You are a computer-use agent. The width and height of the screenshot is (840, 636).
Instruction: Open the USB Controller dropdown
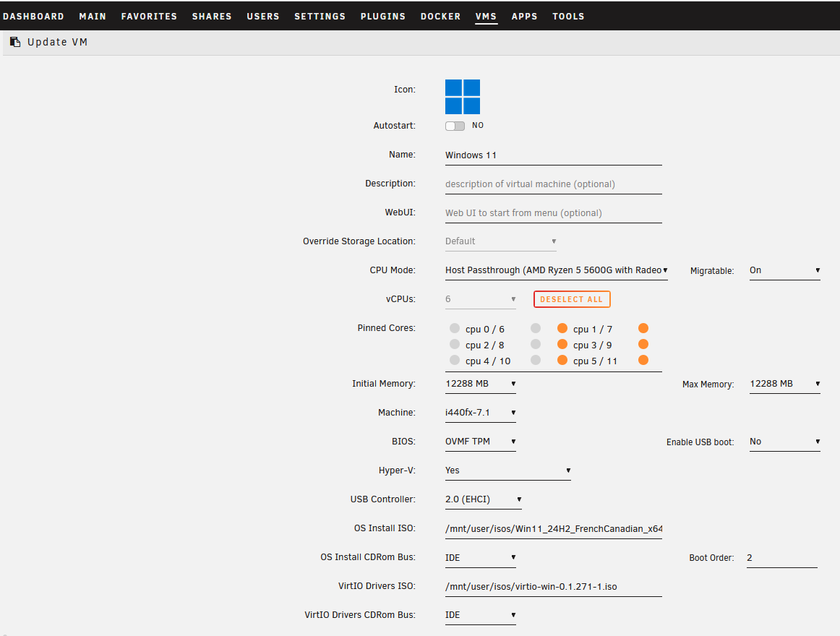pos(483,499)
